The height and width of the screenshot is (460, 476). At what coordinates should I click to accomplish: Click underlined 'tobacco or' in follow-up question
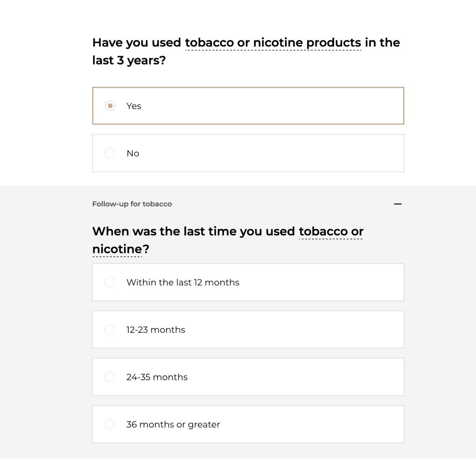point(331,231)
